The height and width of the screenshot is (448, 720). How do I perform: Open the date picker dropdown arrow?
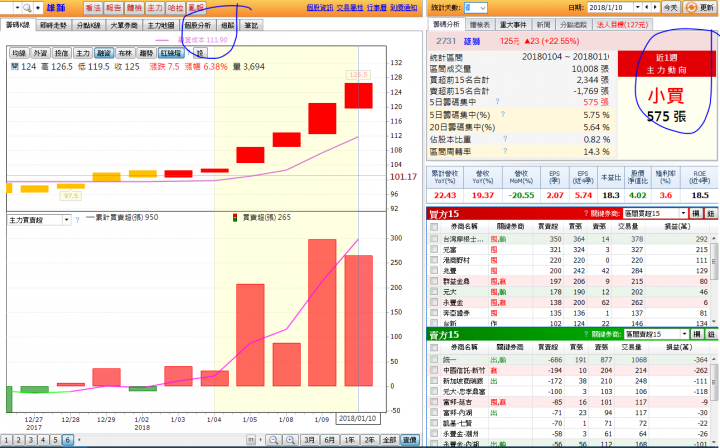[x=637, y=8]
